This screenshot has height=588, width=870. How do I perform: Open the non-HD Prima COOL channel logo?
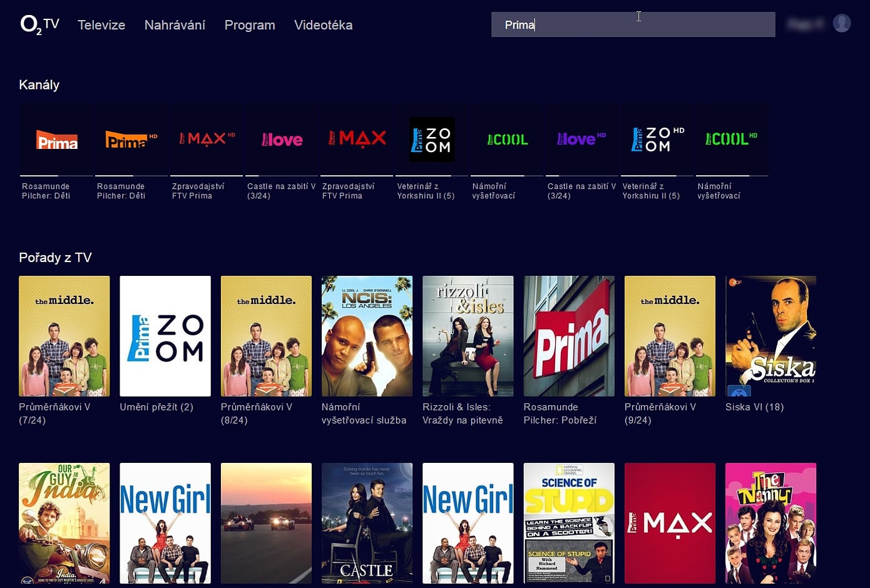[507, 139]
